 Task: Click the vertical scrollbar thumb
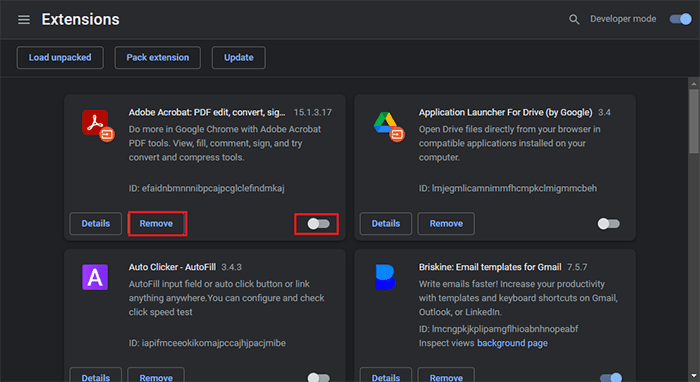pos(694,121)
